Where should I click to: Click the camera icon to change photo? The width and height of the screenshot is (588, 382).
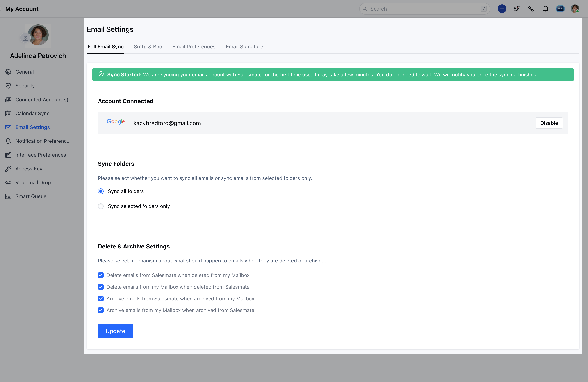(x=25, y=38)
